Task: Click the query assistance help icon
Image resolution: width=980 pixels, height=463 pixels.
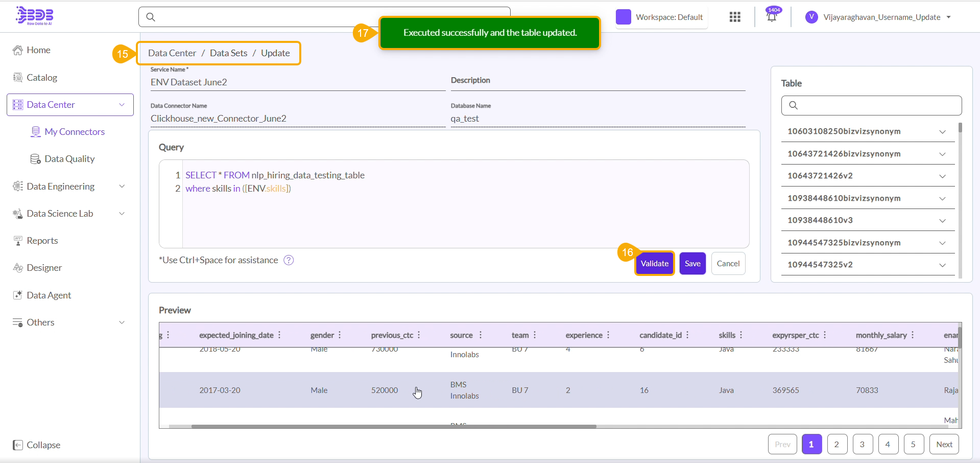Action: tap(289, 260)
